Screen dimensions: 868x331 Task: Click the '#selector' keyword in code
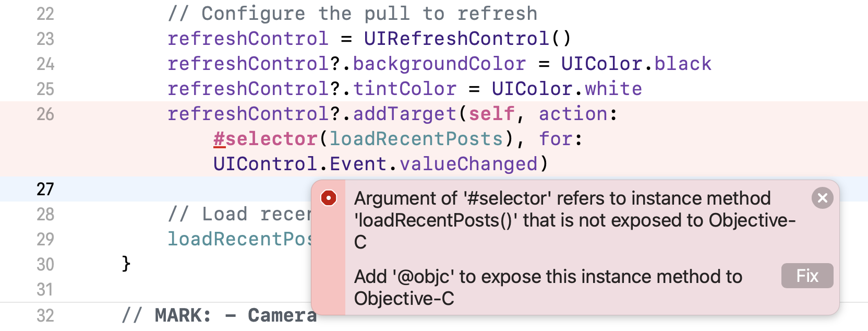tap(266, 139)
